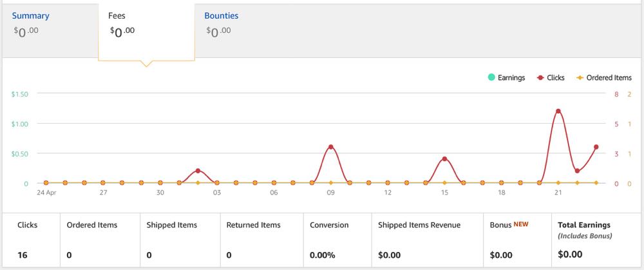Select the clicks data point at 09
The image size is (644, 270).
330,147
